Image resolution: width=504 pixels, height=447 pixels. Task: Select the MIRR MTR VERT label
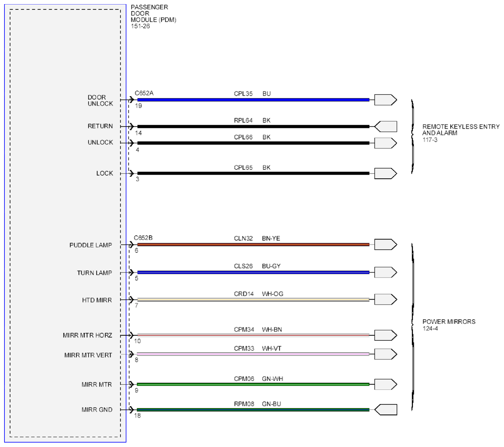tap(88, 355)
